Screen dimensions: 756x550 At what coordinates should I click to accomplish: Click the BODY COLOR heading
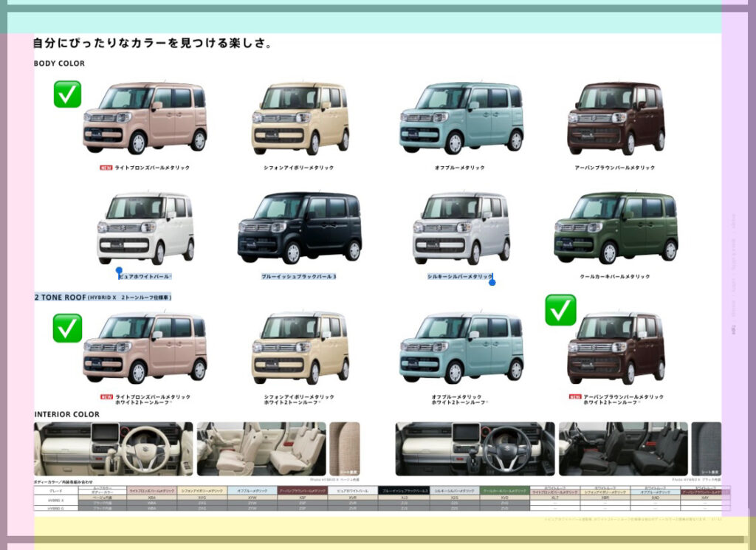tap(59, 63)
